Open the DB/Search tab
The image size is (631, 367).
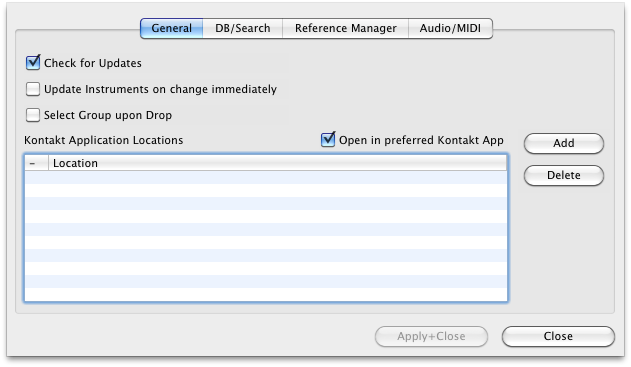243,28
